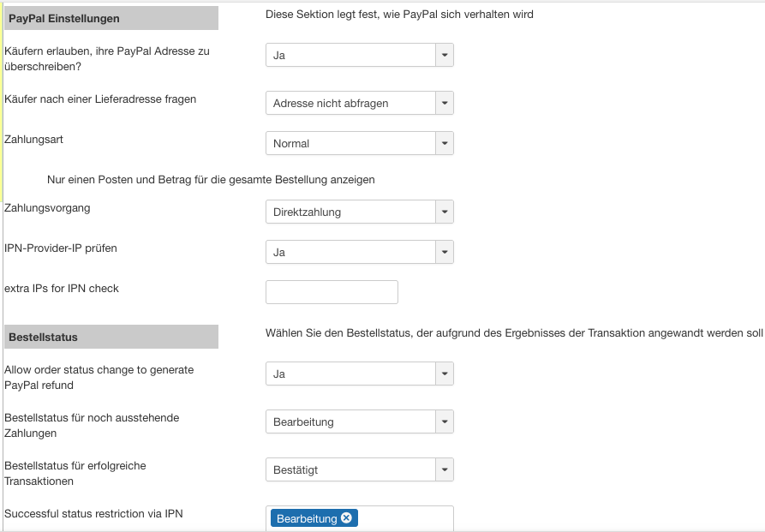765x532 pixels.
Task: Click the Successful status restriction multi-select box
Action: pyautogui.click(x=403, y=518)
